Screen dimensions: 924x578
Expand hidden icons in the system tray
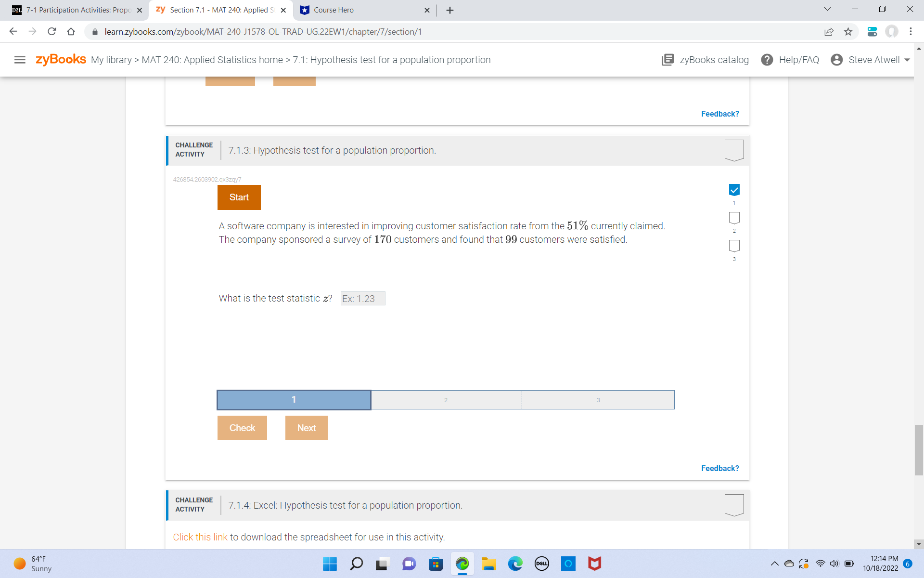pos(774,564)
